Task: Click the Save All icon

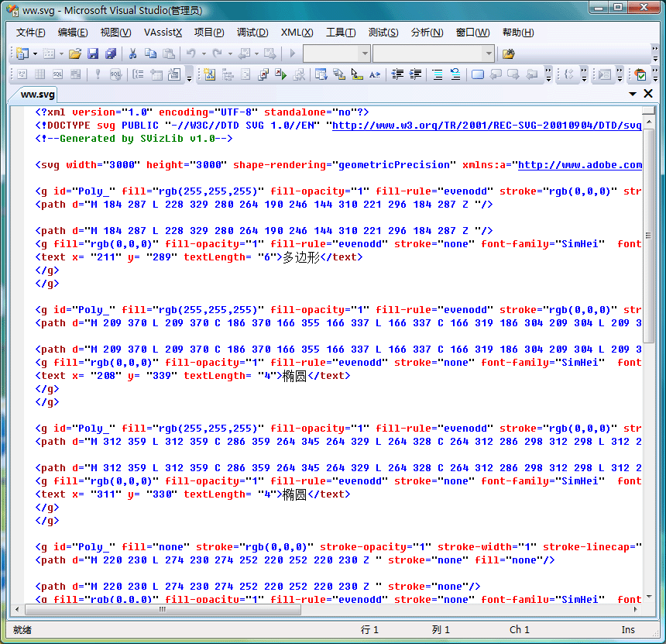Action: (x=111, y=53)
